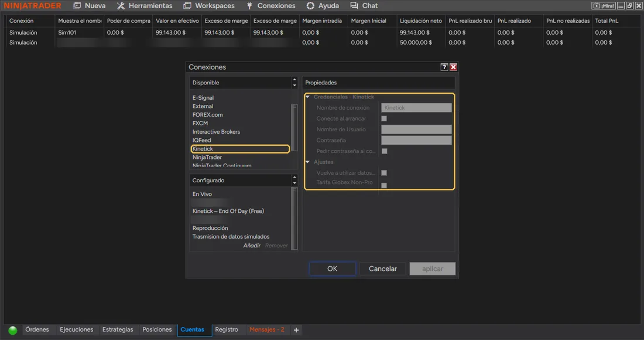
Task: Click the Margen Inicial column header
Action: (372, 21)
